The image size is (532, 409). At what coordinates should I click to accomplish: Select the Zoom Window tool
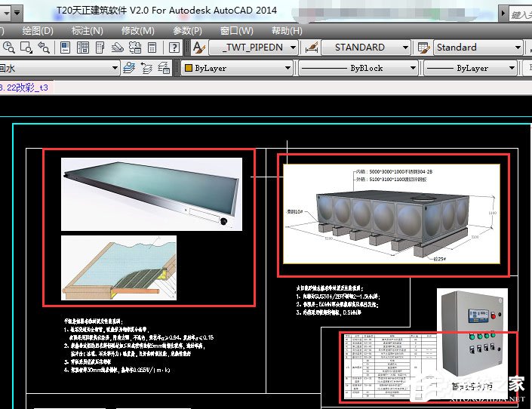click(x=26, y=48)
